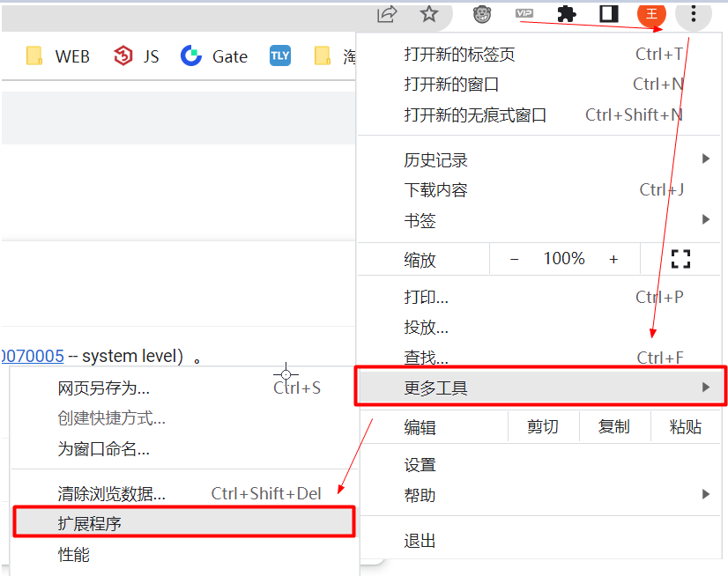Decrease zoom with minus button
Viewport: 728px width, 576px height.
pos(515,259)
